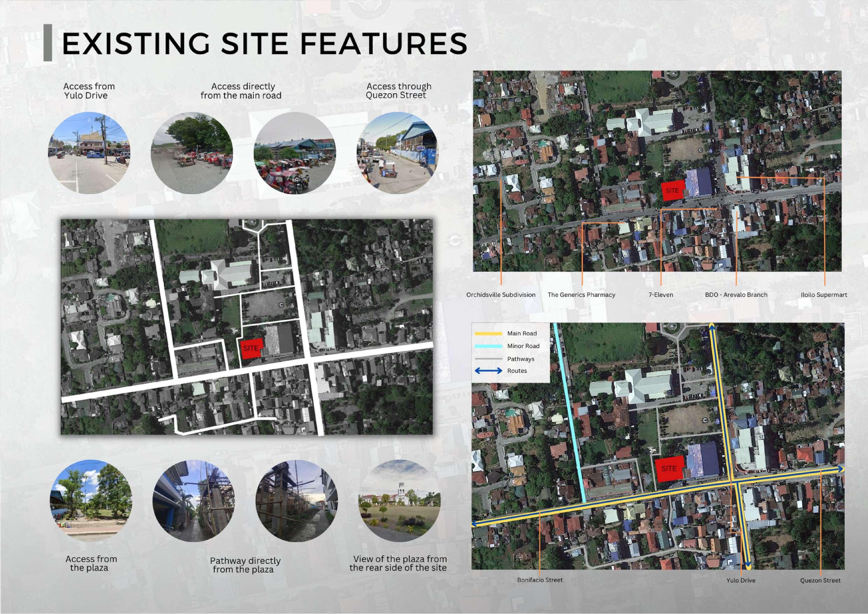868x614 pixels.
Task: Click the gray Pathways legend line
Action: (x=488, y=359)
